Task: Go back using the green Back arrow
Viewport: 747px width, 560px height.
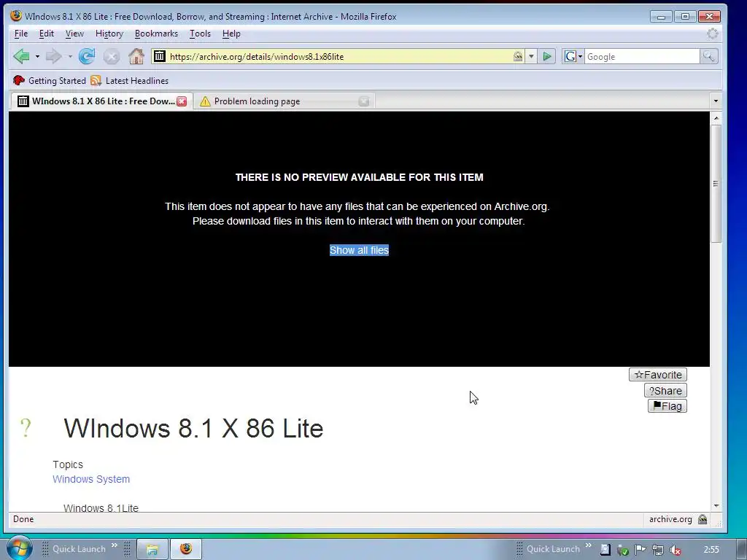Action: click(x=21, y=57)
